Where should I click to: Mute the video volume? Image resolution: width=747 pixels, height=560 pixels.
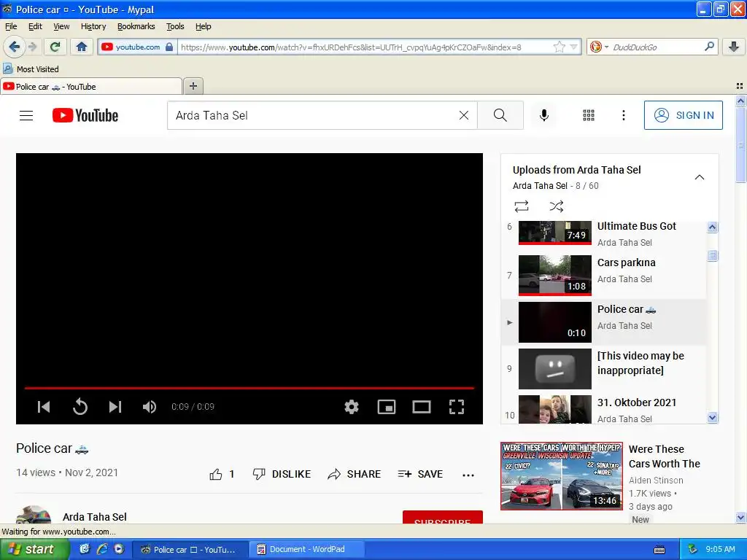click(150, 407)
